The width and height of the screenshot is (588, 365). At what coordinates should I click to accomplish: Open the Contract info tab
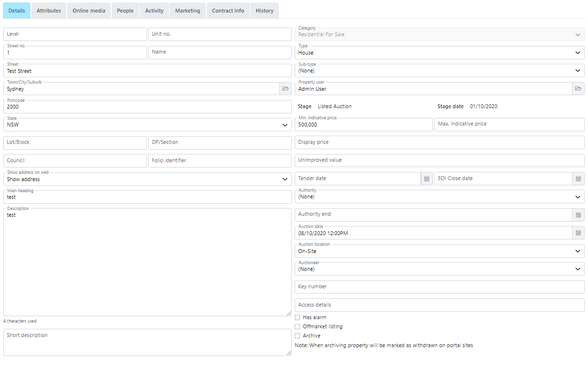pos(228,11)
